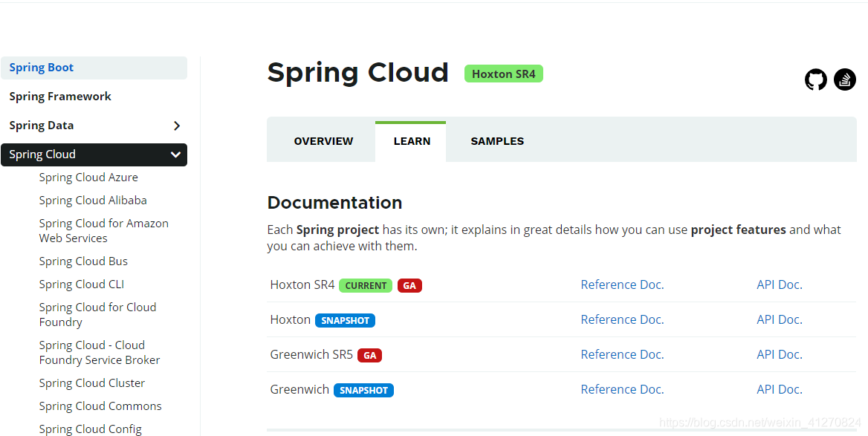Click the Hoxton SR4 row version name
Image resolution: width=868 pixels, height=436 pixels.
click(302, 284)
